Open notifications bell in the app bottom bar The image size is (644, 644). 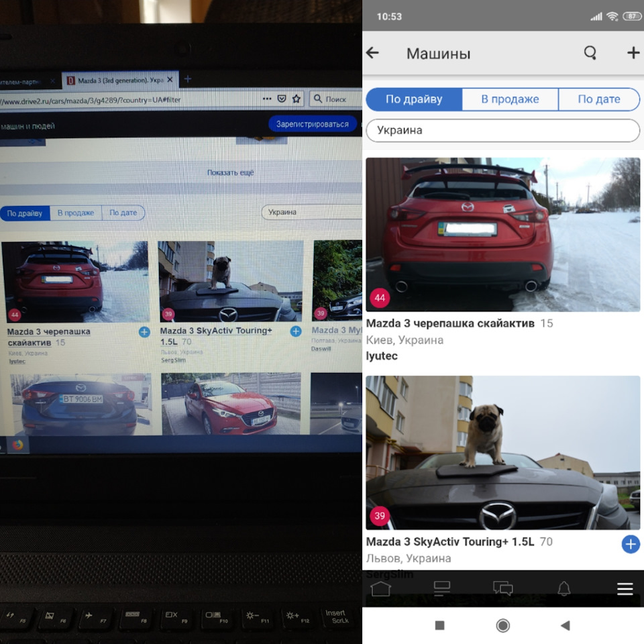pos(564,588)
